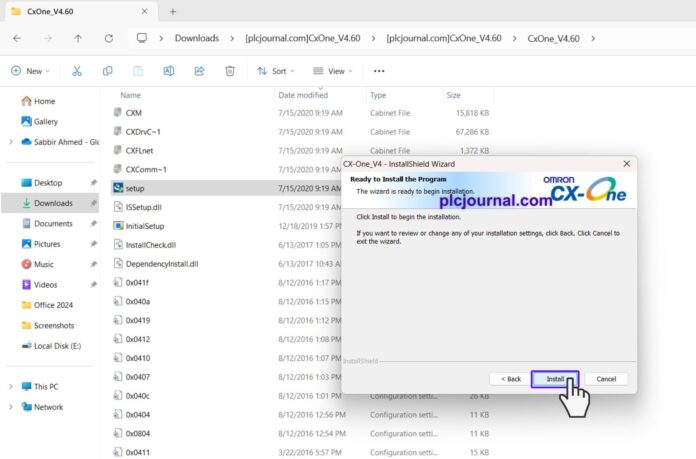Close the CxOne_V4.60 tab

coord(144,12)
